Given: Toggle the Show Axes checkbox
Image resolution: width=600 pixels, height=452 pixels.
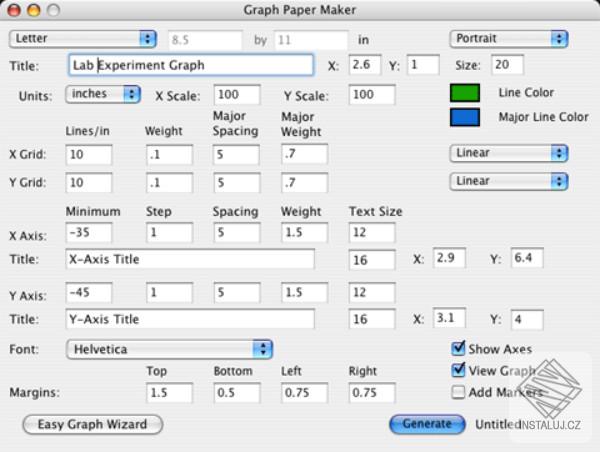Looking at the screenshot, I should [x=458, y=348].
